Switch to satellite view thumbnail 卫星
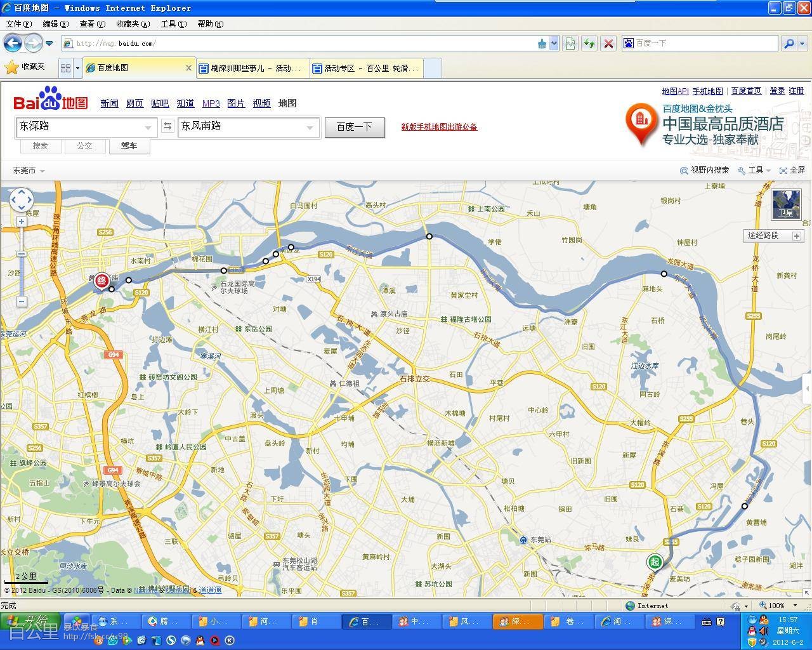Viewport: 812px width, 650px height. coord(786,204)
